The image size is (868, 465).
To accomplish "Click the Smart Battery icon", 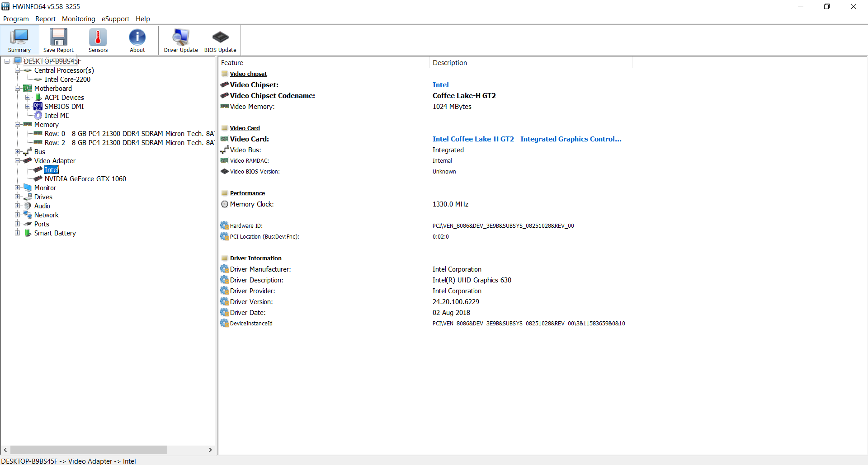I will [x=28, y=233].
